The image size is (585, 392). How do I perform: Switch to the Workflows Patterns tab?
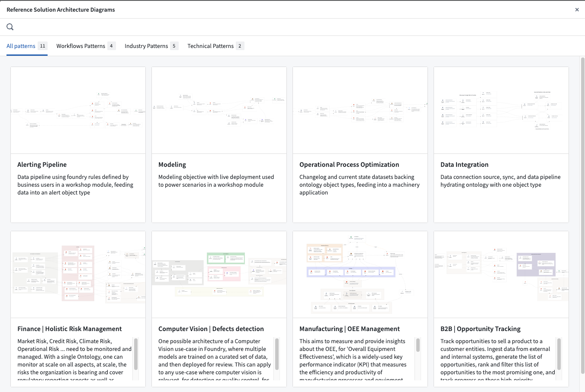pos(86,46)
